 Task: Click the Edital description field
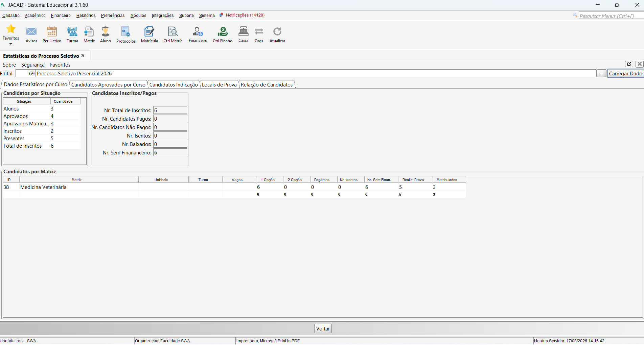pos(316,74)
